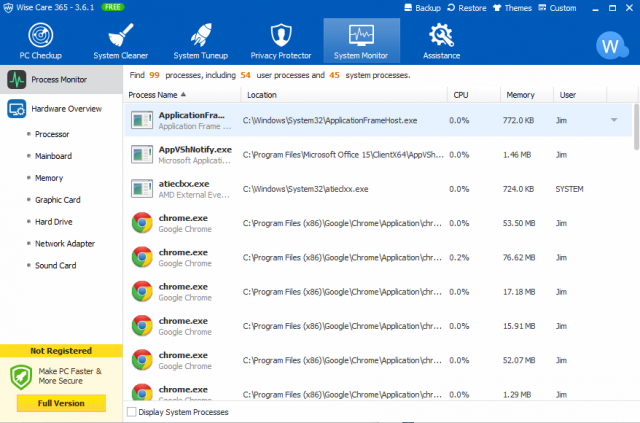Screen dimensions: 640x423
Task: Select the System Monitor tab
Action: pyautogui.click(x=361, y=40)
